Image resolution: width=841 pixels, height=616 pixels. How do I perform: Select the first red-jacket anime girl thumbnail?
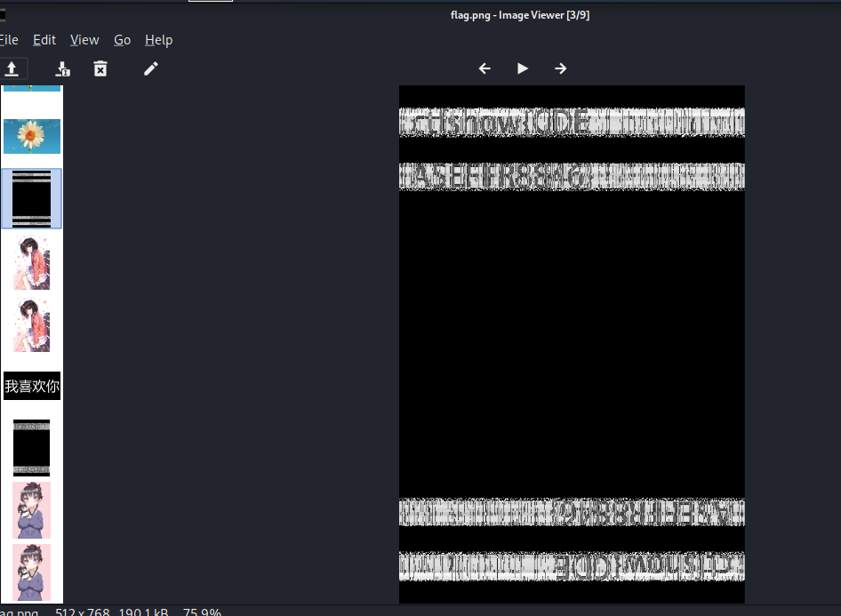point(32,262)
